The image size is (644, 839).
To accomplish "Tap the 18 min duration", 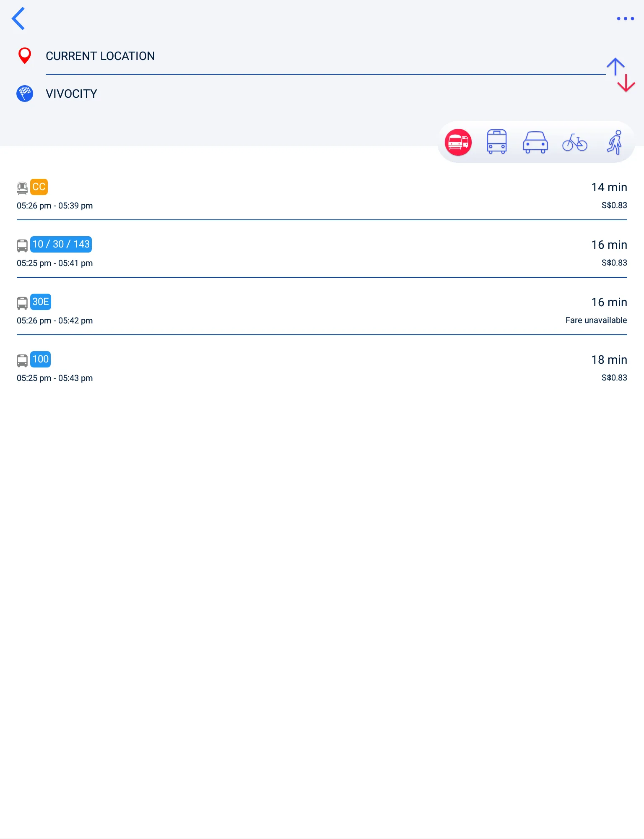I will [x=609, y=360].
